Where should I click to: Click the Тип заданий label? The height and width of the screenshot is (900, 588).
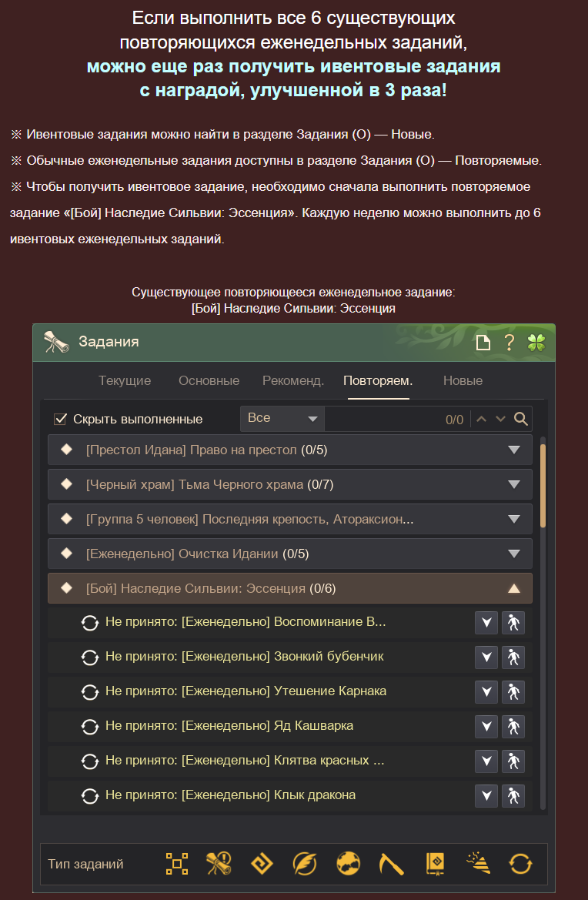tap(85, 864)
